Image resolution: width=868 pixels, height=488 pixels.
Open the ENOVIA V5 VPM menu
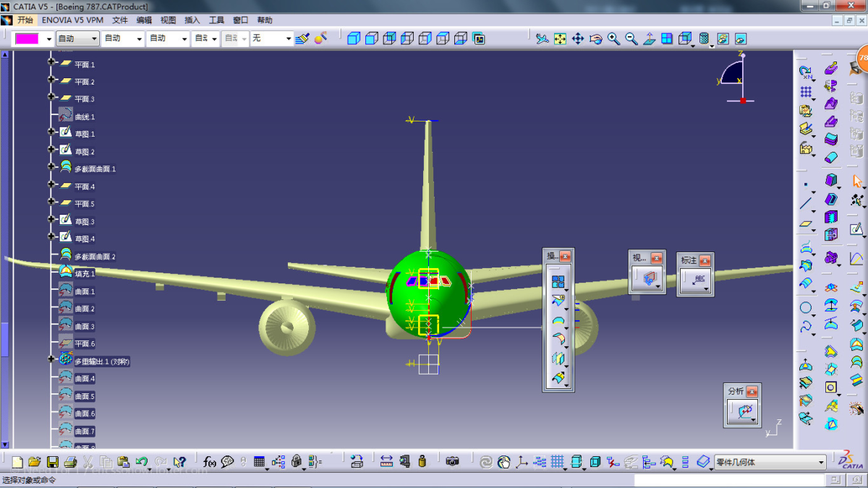coord(72,20)
